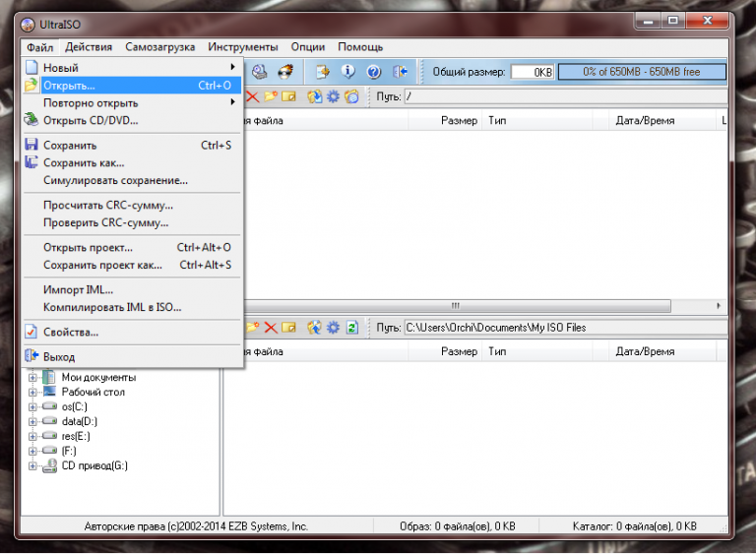Image resolution: width=756 pixels, height=554 pixels.
Task: Open the Инструменты menu
Action: 243,47
